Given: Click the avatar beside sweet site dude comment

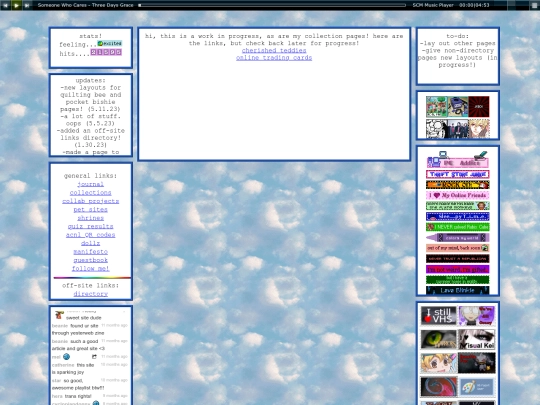Looking at the screenshot, I should tap(59, 315).
